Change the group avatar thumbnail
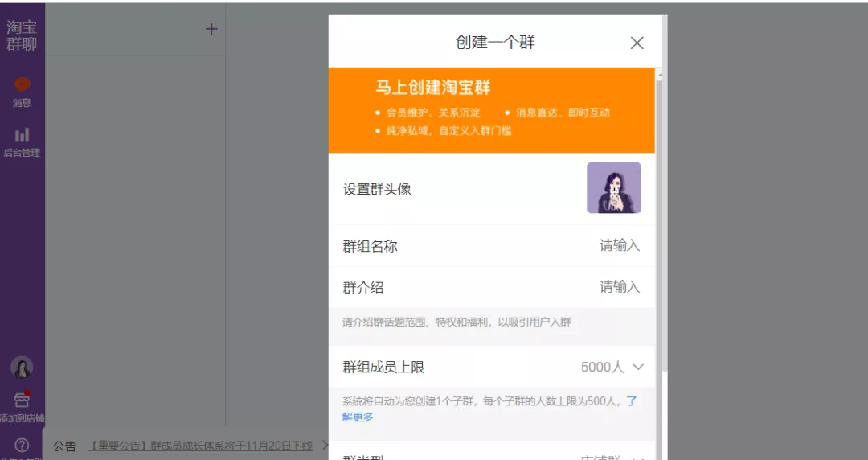868x460 pixels. tap(613, 188)
